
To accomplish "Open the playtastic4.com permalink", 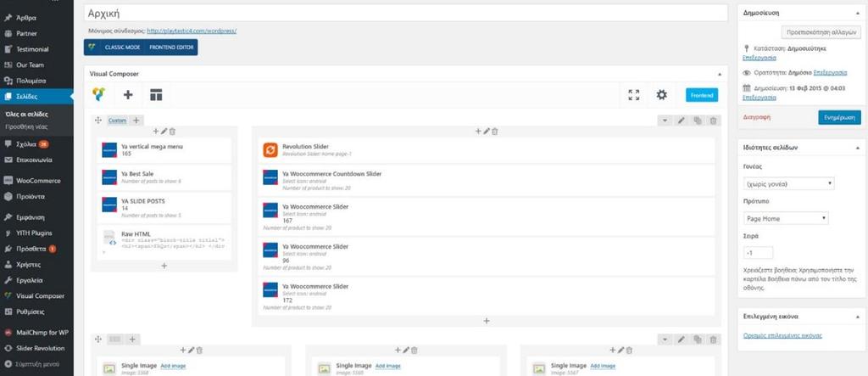I will [192, 31].
